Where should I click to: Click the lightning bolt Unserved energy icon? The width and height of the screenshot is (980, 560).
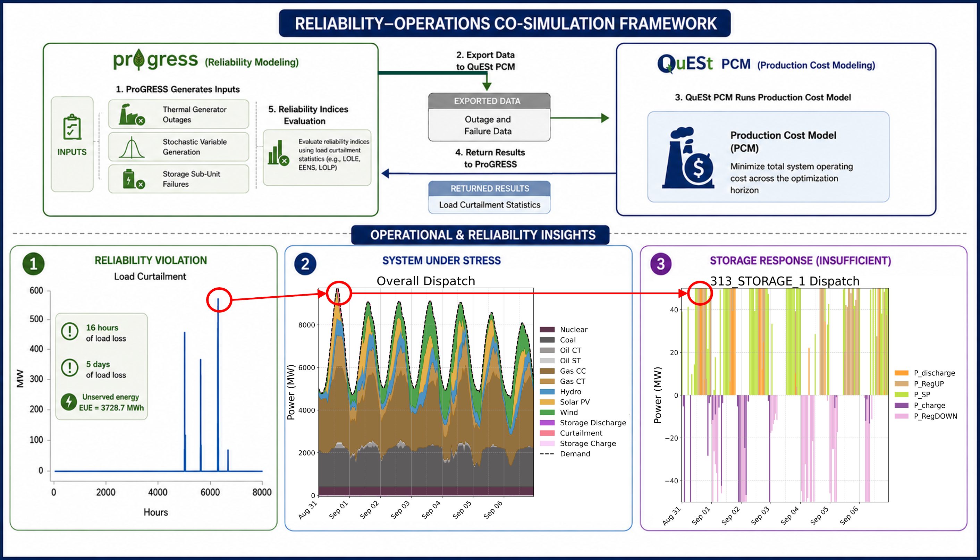[x=69, y=401]
